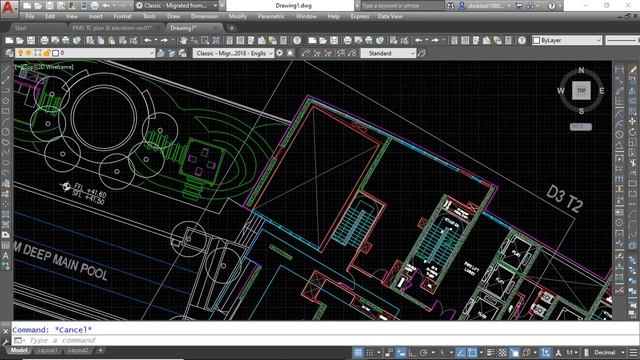Screen dimensions: 640x360
Task: Click the Type a command input field
Action: point(327,340)
